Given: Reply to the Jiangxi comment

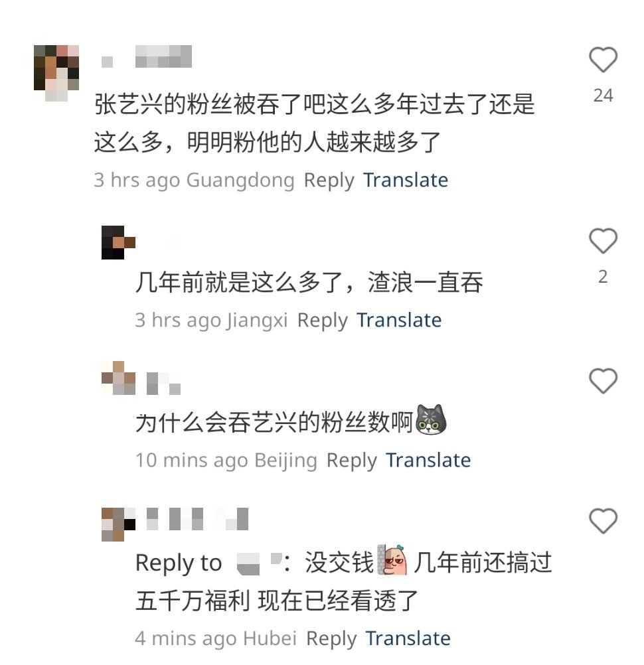Looking at the screenshot, I should 323,320.
